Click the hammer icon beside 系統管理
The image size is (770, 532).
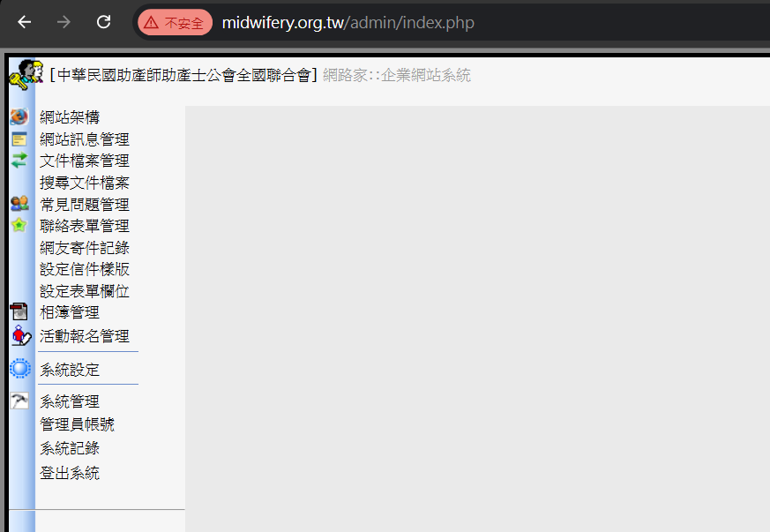click(19, 401)
